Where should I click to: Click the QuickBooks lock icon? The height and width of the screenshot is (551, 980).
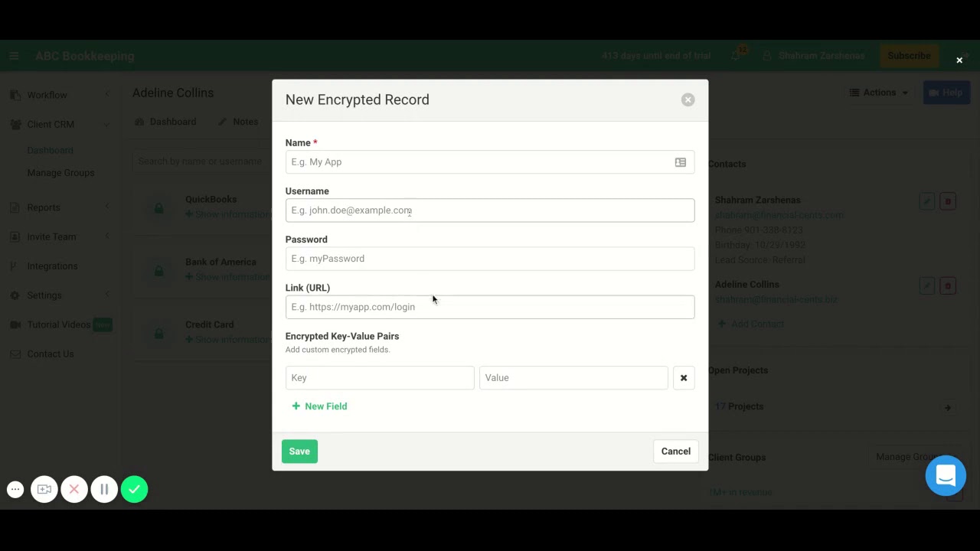(x=158, y=207)
